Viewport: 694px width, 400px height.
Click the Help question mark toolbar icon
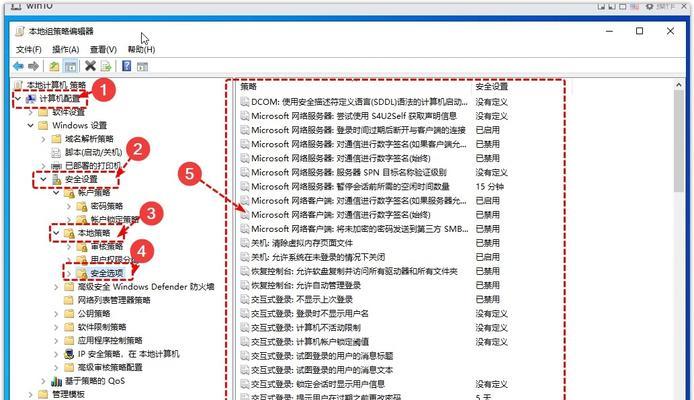[x=127, y=66]
